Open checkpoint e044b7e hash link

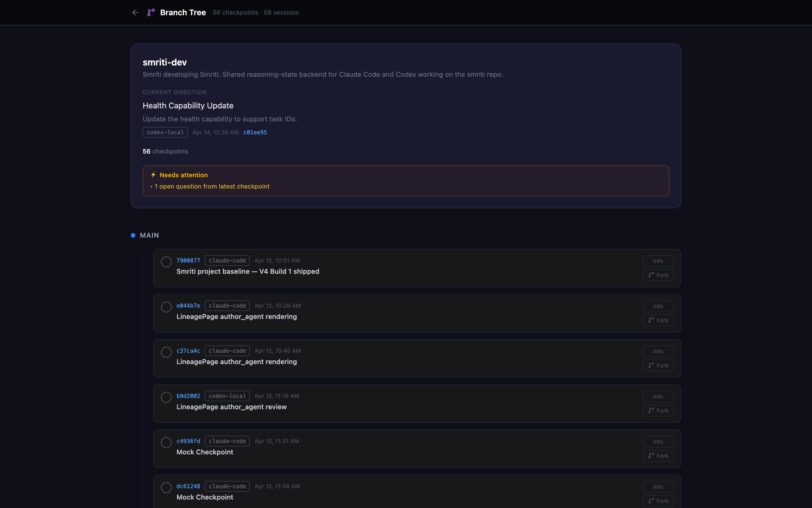click(x=188, y=306)
